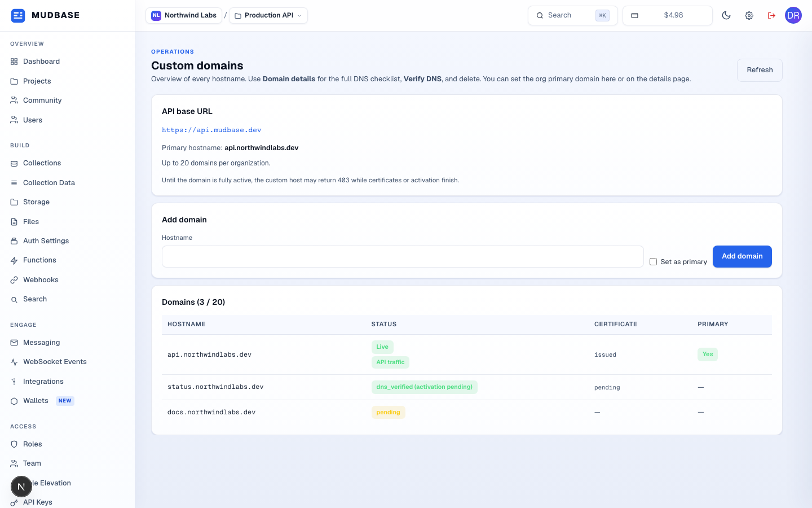Screen dimensions: 812x508
Task: Click the round N badge button
Action: click(21, 487)
